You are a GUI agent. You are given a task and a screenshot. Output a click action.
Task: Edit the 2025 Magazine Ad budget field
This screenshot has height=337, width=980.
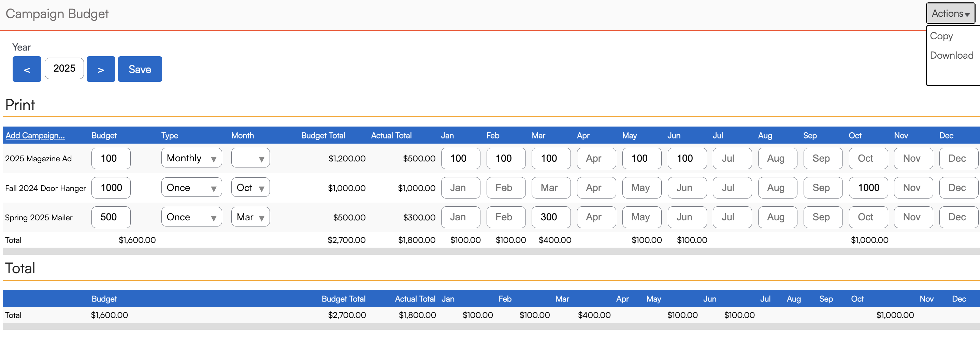pos(111,158)
